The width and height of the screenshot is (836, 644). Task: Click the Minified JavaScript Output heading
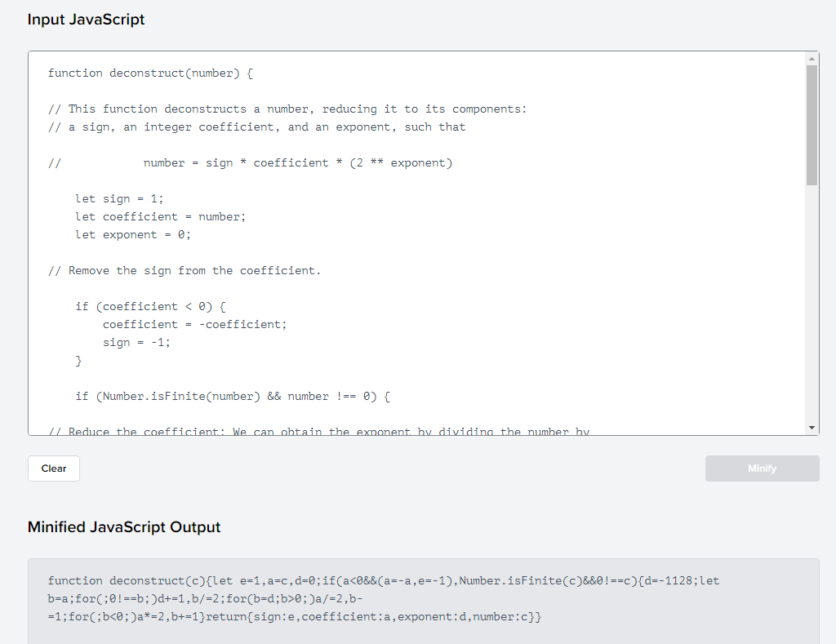tap(124, 526)
